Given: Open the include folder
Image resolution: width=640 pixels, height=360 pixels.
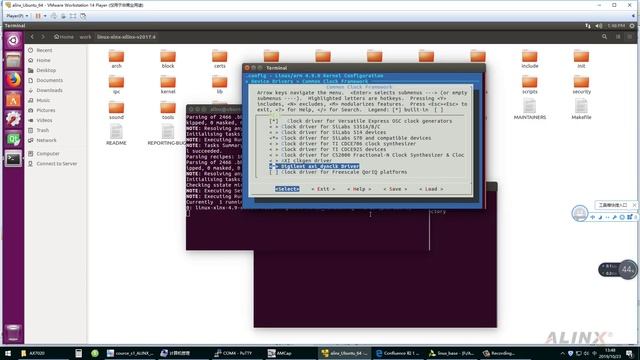Looking at the screenshot, I should (x=529, y=59).
